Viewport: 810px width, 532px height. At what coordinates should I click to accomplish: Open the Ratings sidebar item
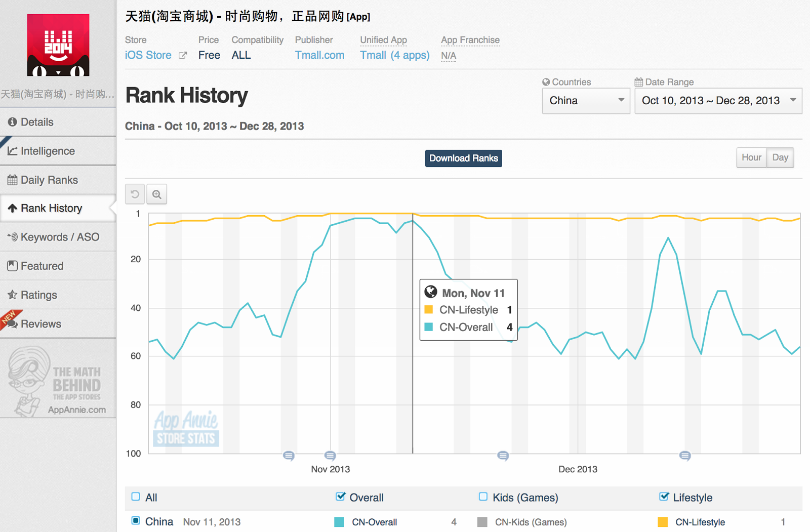pos(58,295)
